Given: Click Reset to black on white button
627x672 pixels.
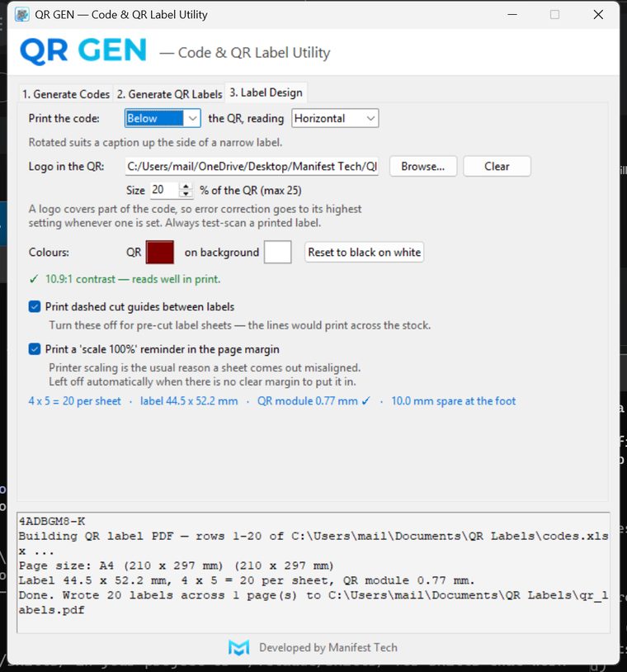Looking at the screenshot, I should [x=364, y=252].
